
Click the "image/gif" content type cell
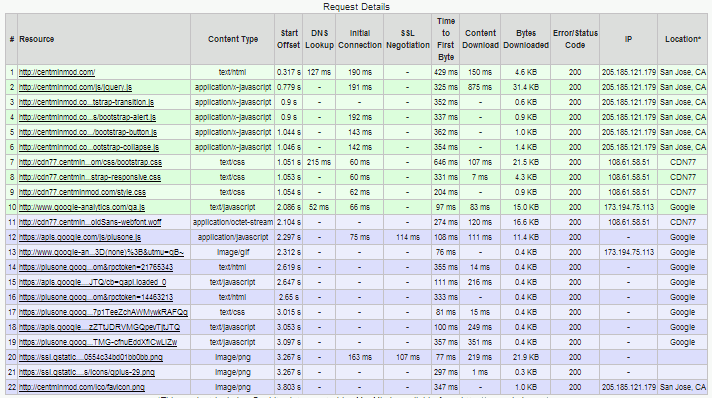(232, 252)
